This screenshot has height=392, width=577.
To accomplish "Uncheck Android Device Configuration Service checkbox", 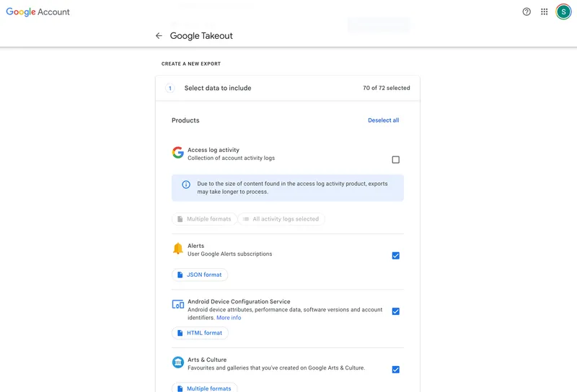I will coord(395,311).
